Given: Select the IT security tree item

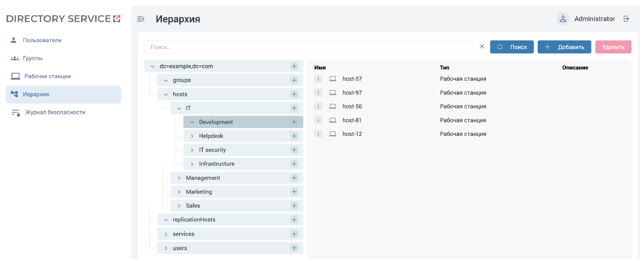Looking at the screenshot, I should click(x=212, y=150).
